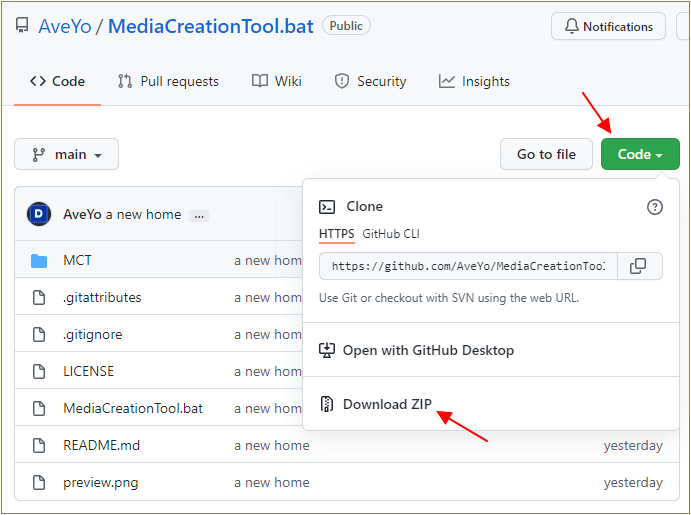Expand commit message ellipsis button

click(x=199, y=216)
